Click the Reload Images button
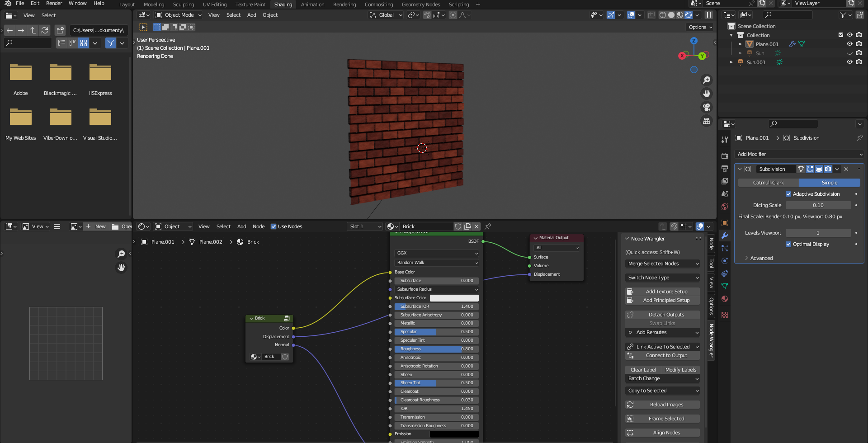This screenshot has width=868, height=443. [666, 405]
